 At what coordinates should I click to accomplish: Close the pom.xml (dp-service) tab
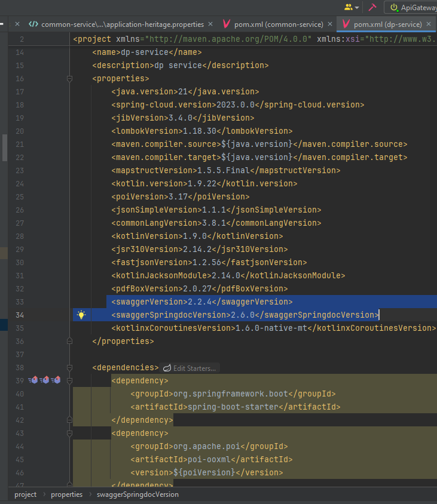(429, 24)
